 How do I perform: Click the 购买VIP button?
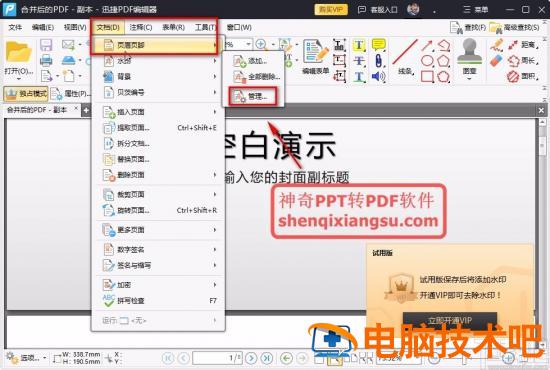[331, 9]
